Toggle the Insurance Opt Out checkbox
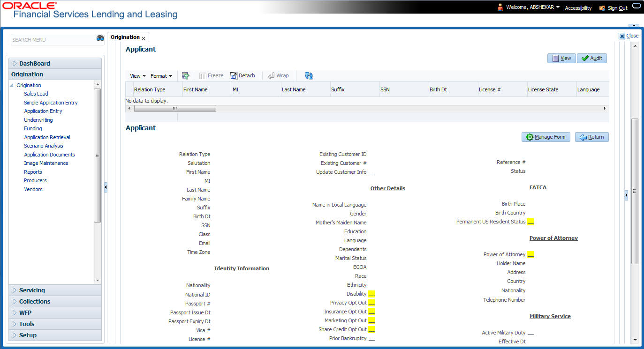The image size is (644, 349). 371,312
